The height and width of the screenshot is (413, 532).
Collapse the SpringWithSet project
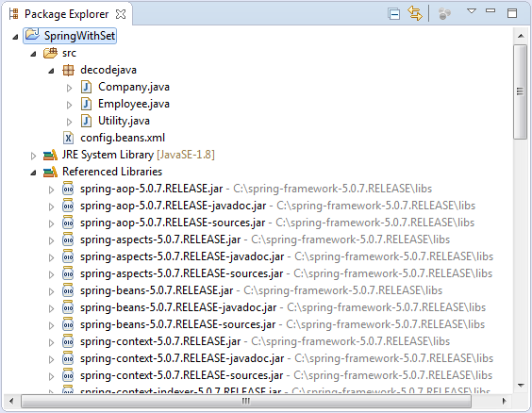[x=15, y=37]
